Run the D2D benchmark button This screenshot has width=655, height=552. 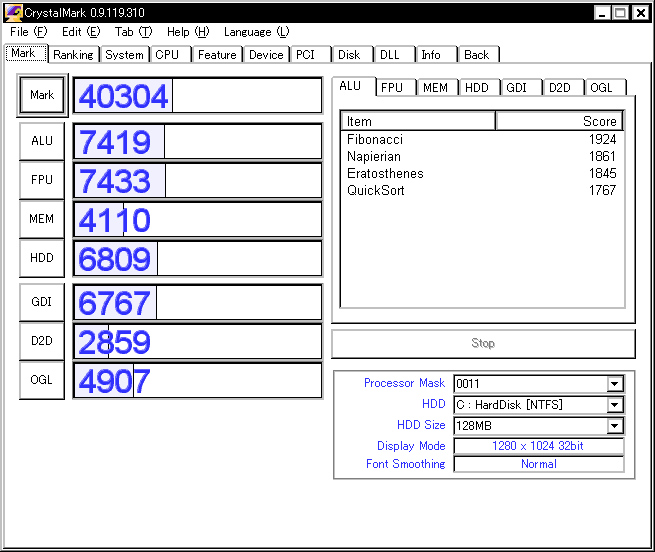coord(42,341)
